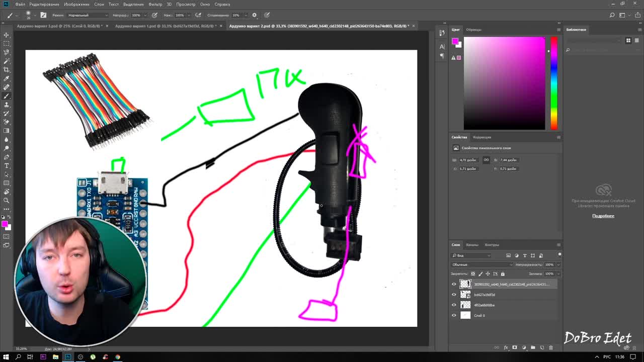Select the Crop tool in toolbar

coord(7,69)
